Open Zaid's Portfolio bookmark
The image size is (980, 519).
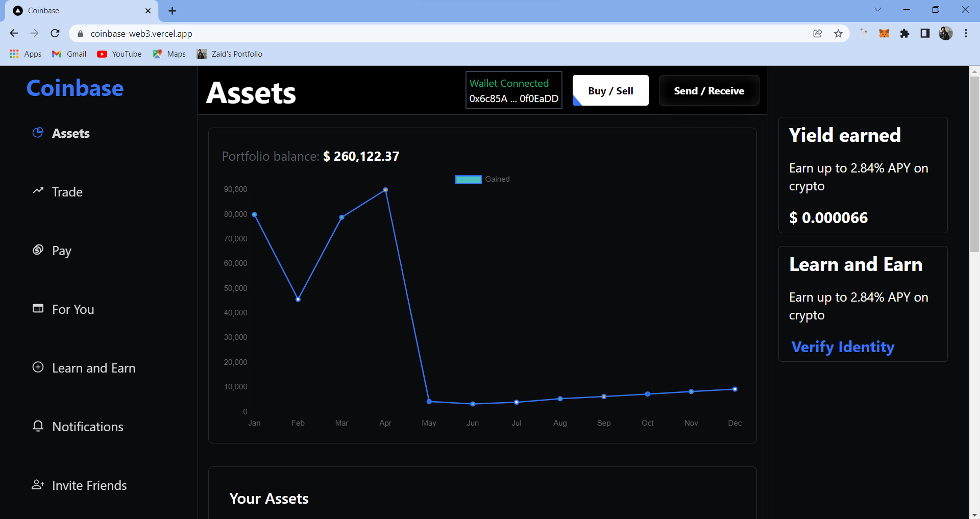click(x=230, y=54)
